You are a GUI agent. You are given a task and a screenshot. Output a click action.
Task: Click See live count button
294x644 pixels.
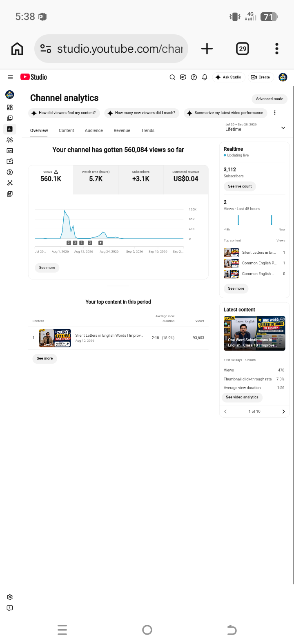pyautogui.click(x=240, y=186)
